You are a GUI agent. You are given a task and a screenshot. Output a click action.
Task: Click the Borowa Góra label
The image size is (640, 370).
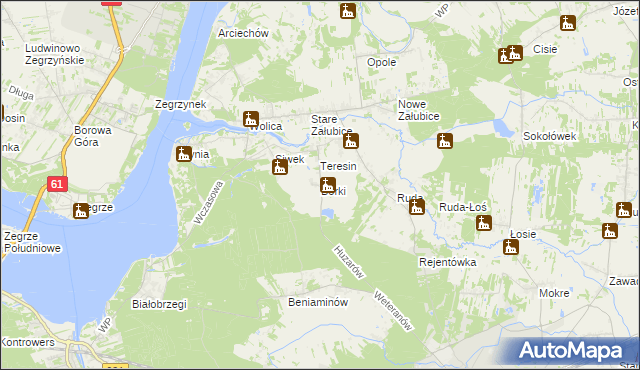coord(93,136)
